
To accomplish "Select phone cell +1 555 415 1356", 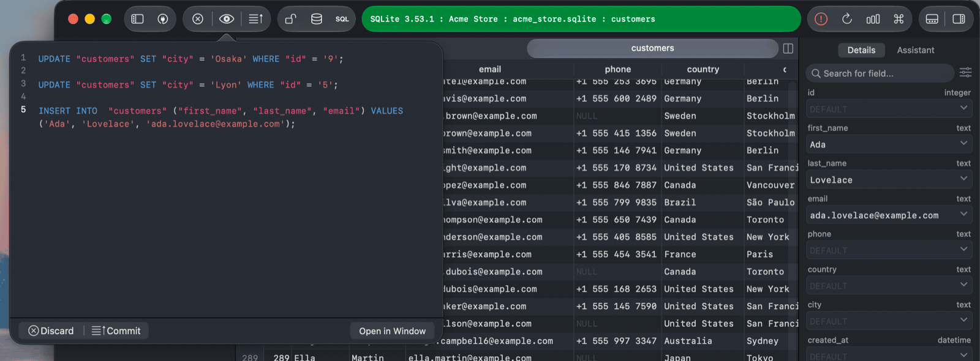I will click(616, 133).
